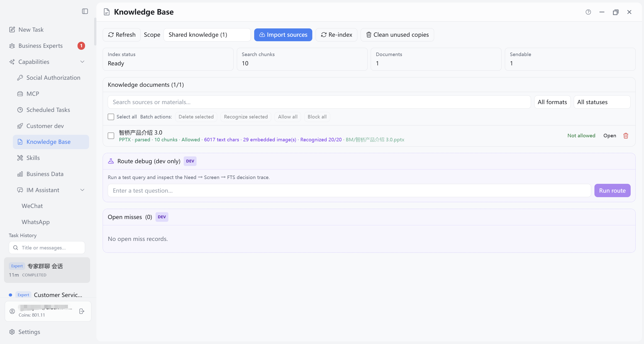Collapse the sidebar panel icon

85,11
